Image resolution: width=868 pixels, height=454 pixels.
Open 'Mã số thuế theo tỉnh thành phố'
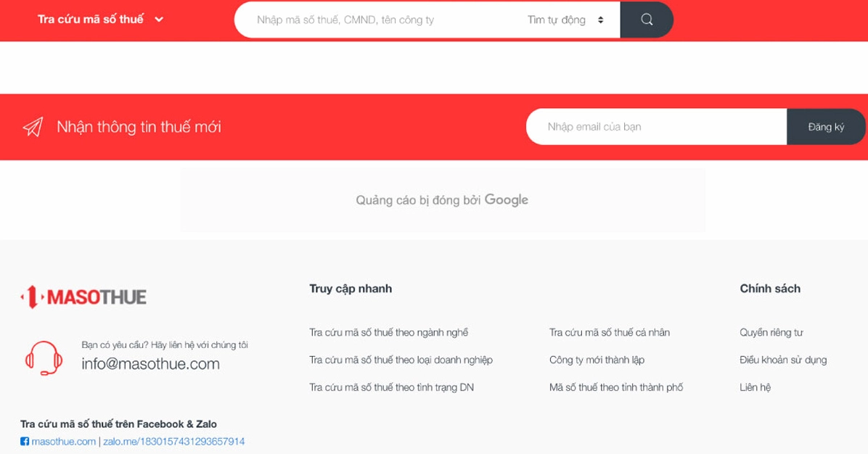(x=615, y=387)
